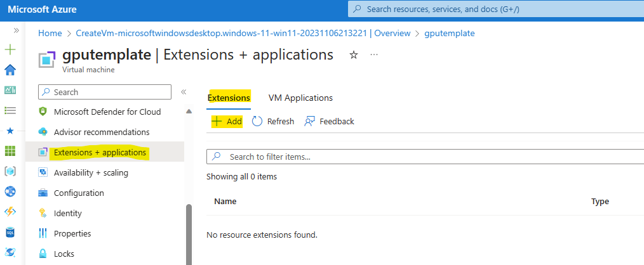This screenshot has height=265, width=644.
Task: Click the Microsoft Azure brand title
Action: [x=42, y=9]
